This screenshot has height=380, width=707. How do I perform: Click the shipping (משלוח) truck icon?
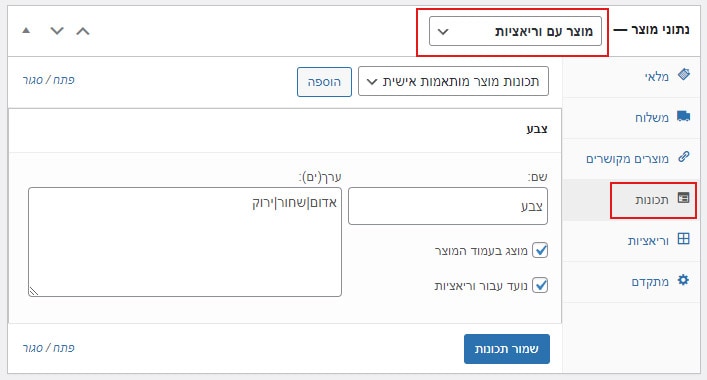[684, 116]
